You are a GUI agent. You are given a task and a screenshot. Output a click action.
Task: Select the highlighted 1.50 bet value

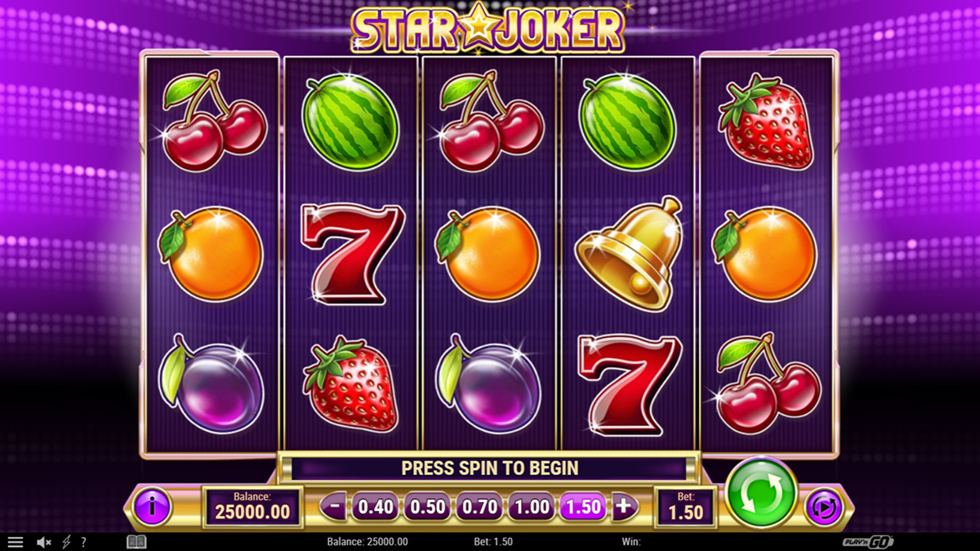[584, 507]
